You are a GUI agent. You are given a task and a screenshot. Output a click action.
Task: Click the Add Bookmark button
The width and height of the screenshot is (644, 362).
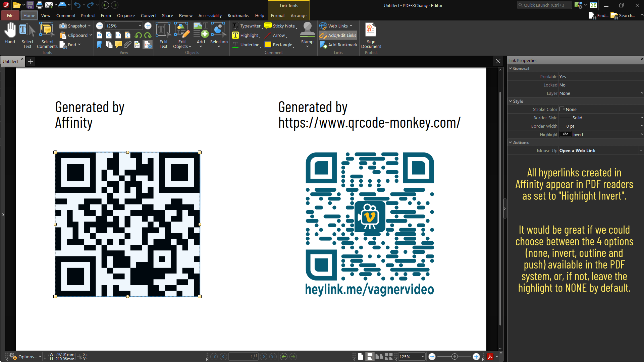click(338, 45)
